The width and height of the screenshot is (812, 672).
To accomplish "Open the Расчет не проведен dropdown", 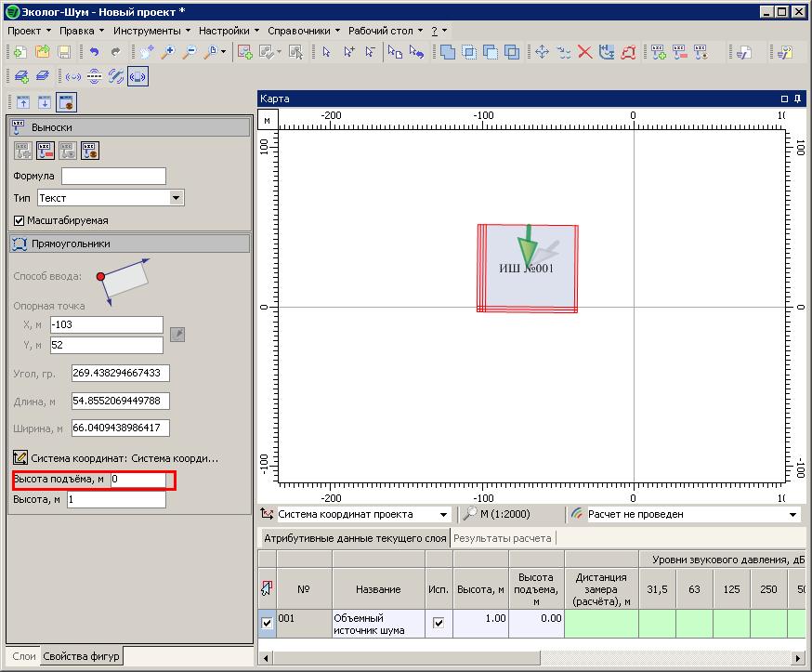I will click(x=792, y=514).
